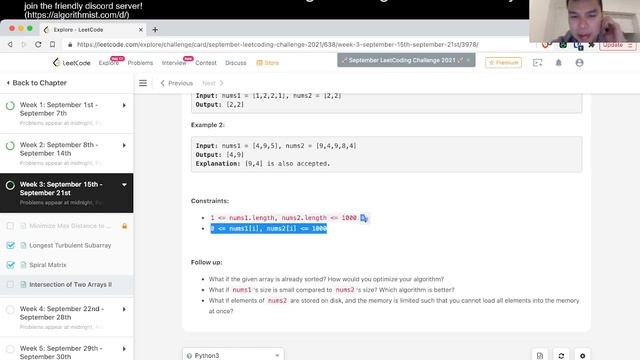
Task: Go to the Previous problem
Action: point(176,83)
